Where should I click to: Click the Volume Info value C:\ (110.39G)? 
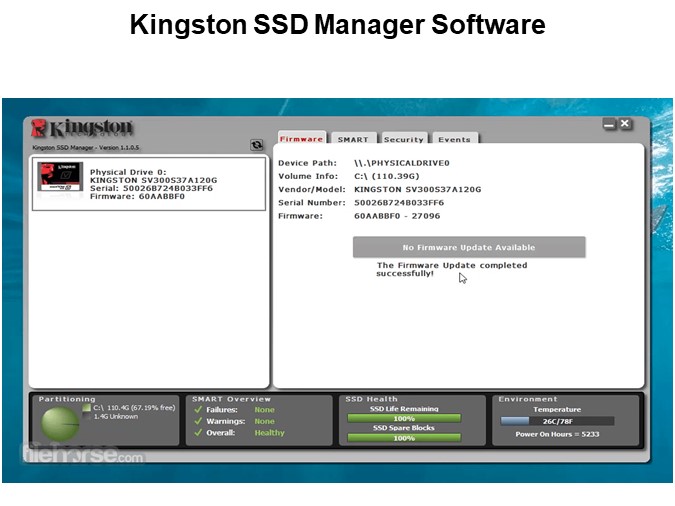click(x=387, y=176)
